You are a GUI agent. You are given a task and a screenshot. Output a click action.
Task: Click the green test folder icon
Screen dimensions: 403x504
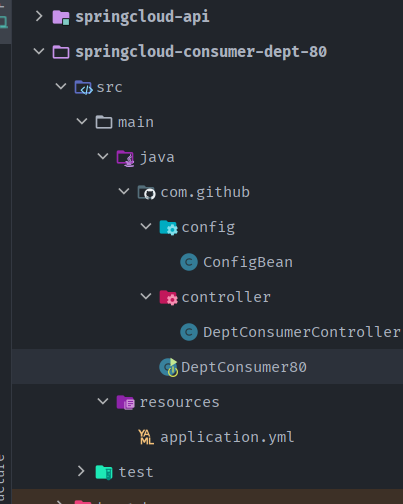click(104, 472)
